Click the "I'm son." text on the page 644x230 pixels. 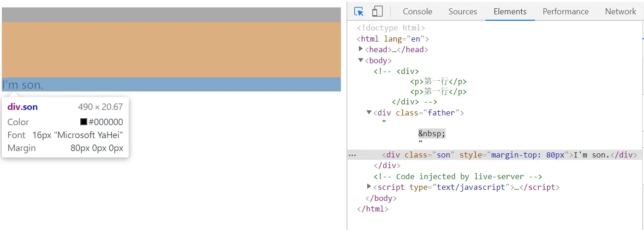[23, 85]
